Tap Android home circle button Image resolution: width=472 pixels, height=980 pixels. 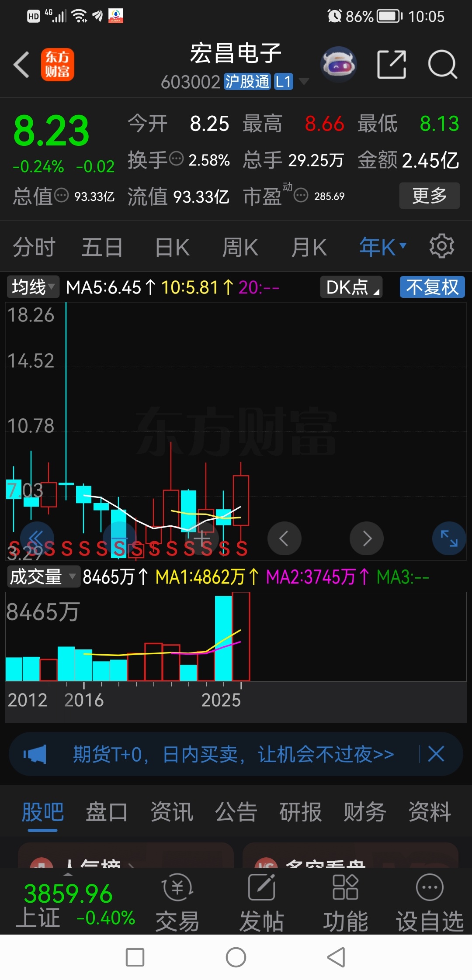[x=236, y=957]
